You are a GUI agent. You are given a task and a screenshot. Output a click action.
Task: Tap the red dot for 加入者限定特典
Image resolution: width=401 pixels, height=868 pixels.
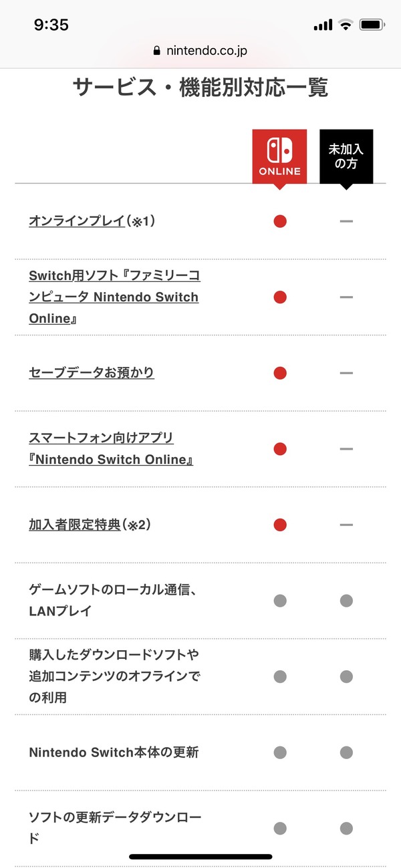tap(280, 525)
